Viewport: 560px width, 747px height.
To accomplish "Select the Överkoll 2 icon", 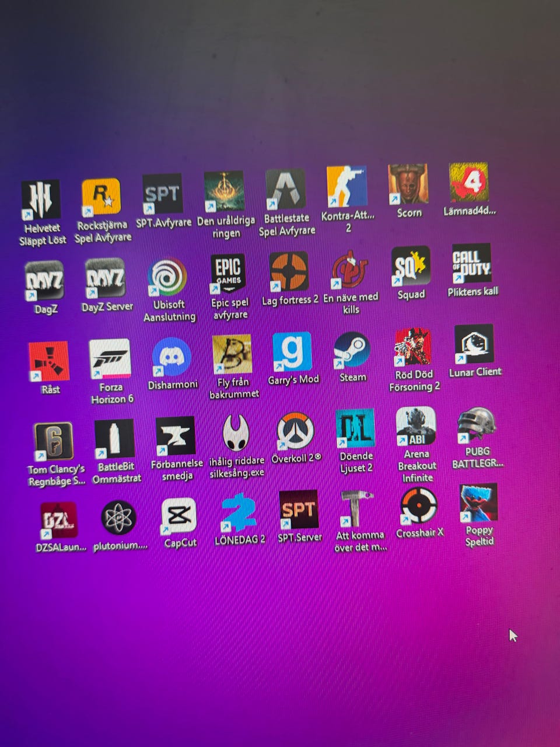I will pyautogui.click(x=296, y=432).
